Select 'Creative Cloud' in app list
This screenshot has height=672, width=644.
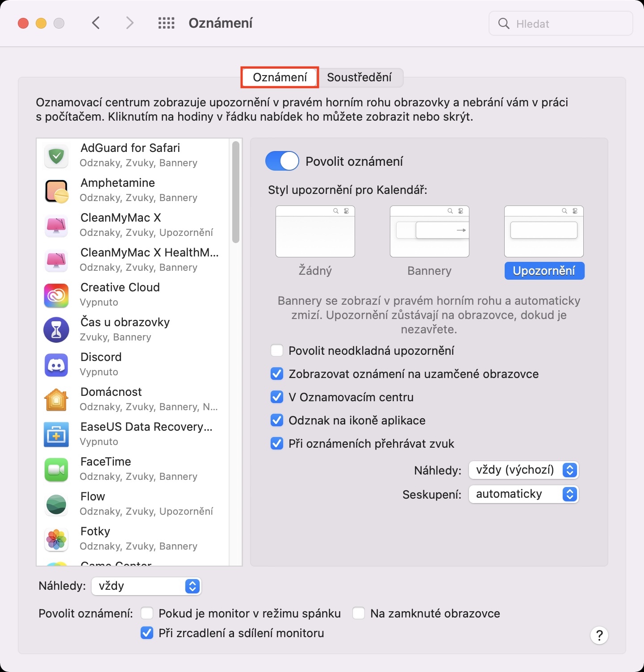coord(133,295)
